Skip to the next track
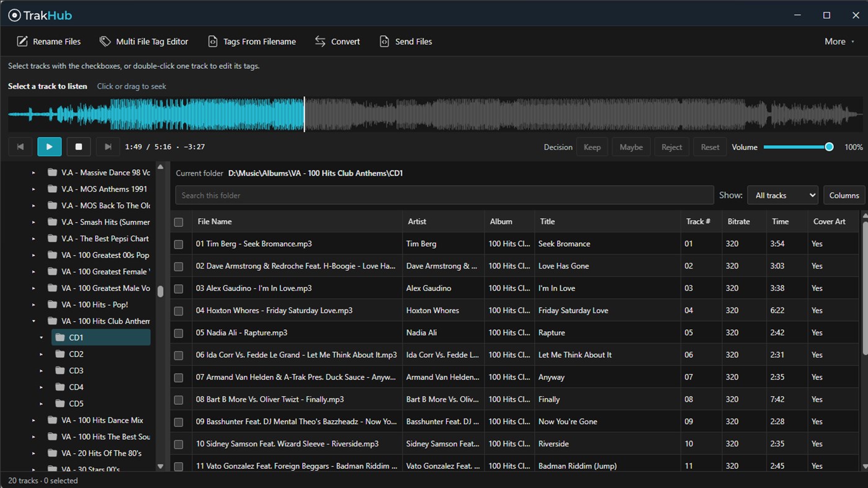 click(x=108, y=147)
